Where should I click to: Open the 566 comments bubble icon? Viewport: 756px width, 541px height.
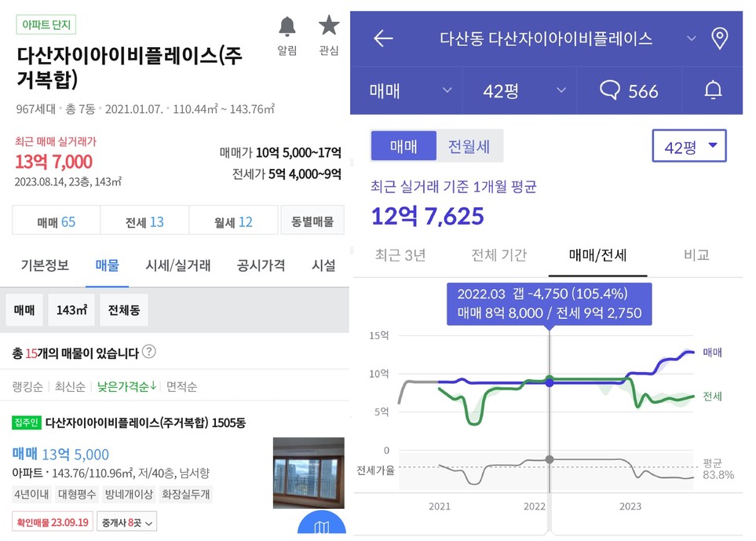click(x=610, y=90)
